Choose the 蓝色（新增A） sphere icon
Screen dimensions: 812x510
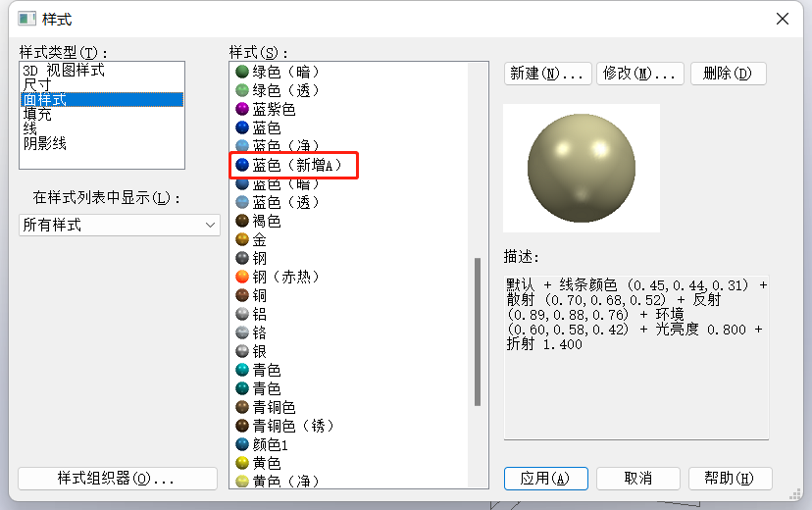[242, 165]
